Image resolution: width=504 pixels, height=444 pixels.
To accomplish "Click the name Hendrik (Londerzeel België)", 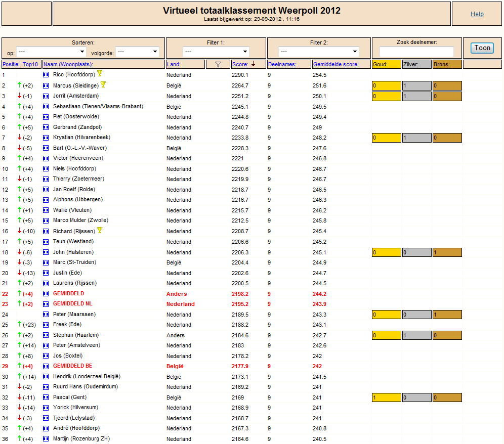I will pyautogui.click(x=87, y=377).
